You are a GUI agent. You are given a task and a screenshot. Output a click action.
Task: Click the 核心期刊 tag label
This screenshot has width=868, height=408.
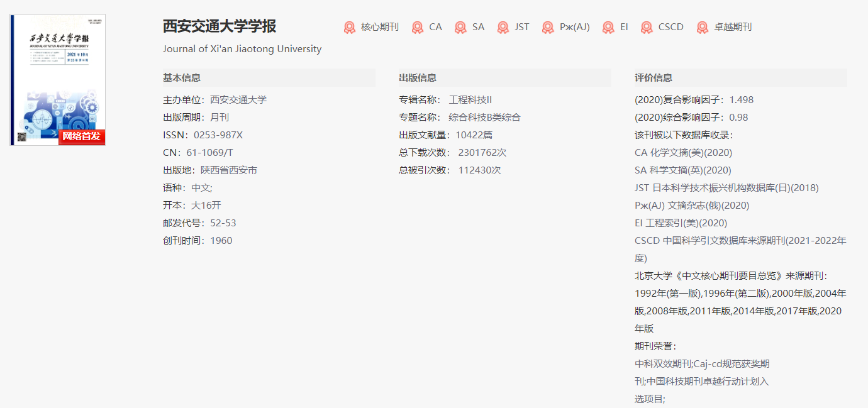click(x=380, y=27)
